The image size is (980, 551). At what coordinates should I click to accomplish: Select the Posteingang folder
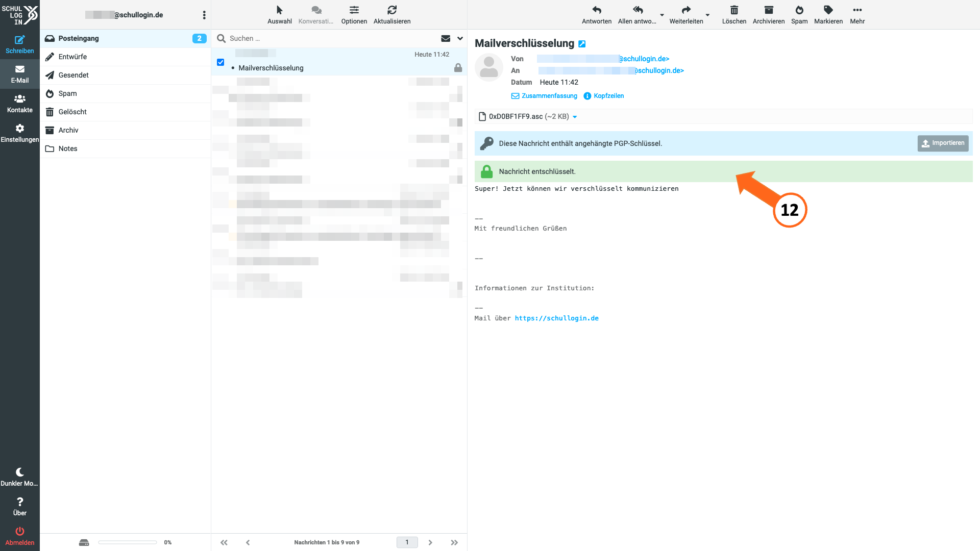pos(126,38)
